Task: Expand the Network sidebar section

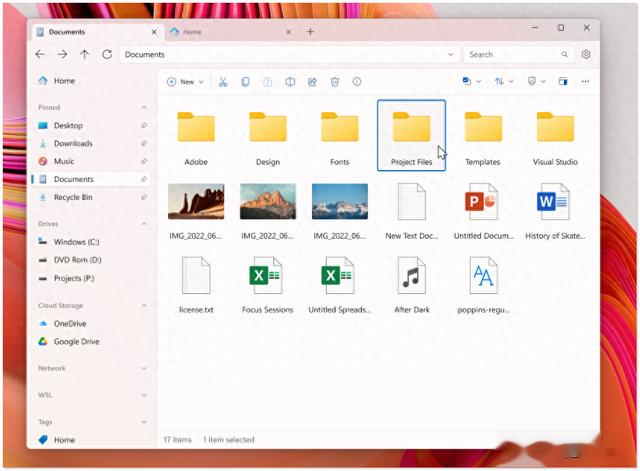Action: pyautogui.click(x=144, y=368)
